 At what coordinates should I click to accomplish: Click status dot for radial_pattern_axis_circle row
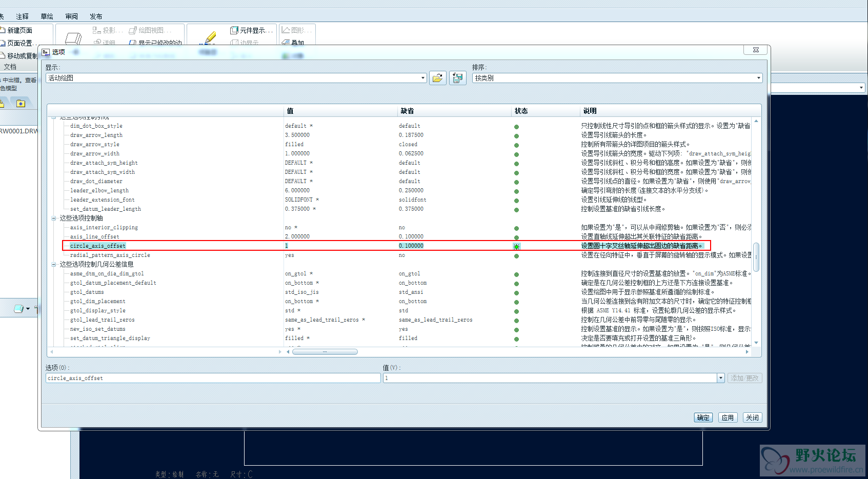[x=516, y=256]
